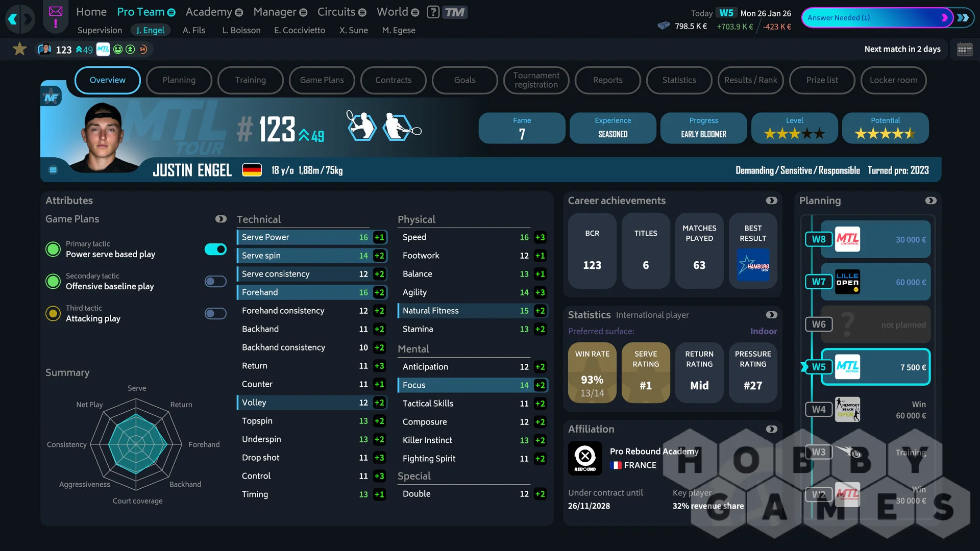Select player A. Fils
The height and width of the screenshot is (551, 980).
coord(194,30)
